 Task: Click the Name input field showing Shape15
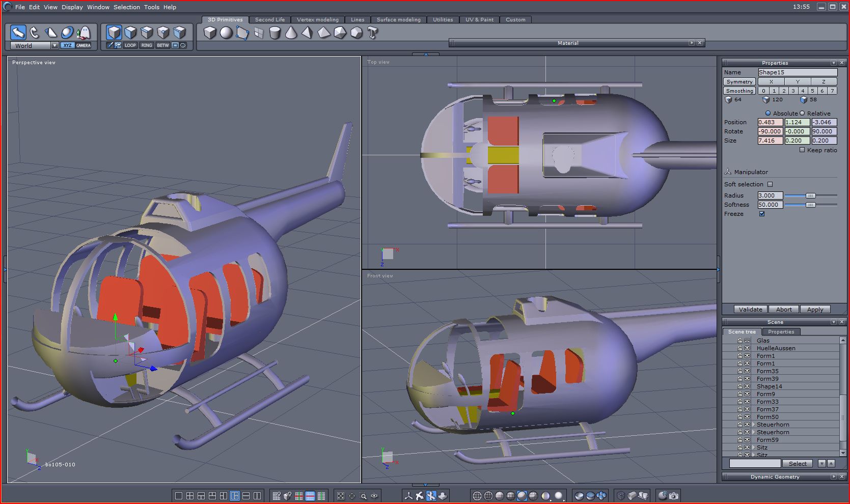tap(797, 72)
